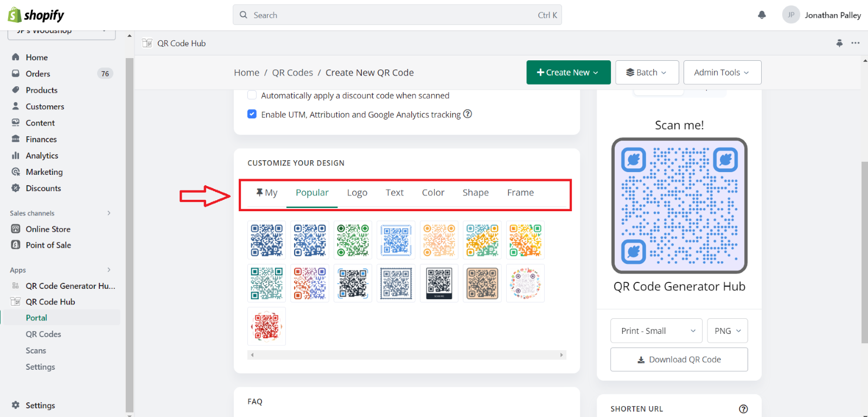Click the Settings gear icon

click(16, 405)
